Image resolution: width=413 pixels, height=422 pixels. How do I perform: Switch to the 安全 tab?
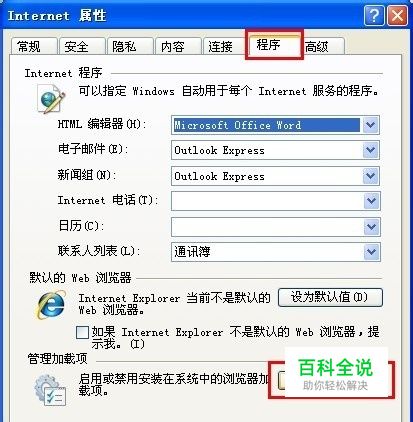82,46
